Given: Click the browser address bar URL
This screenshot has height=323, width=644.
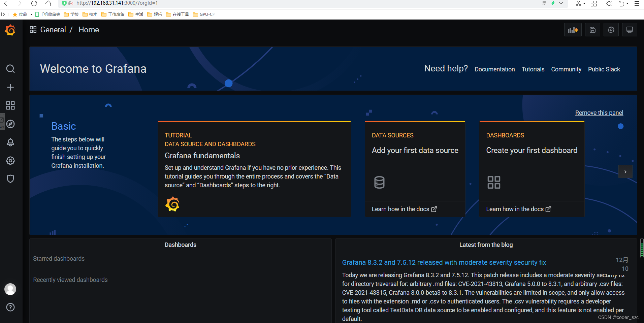Looking at the screenshot, I should pos(117,3).
